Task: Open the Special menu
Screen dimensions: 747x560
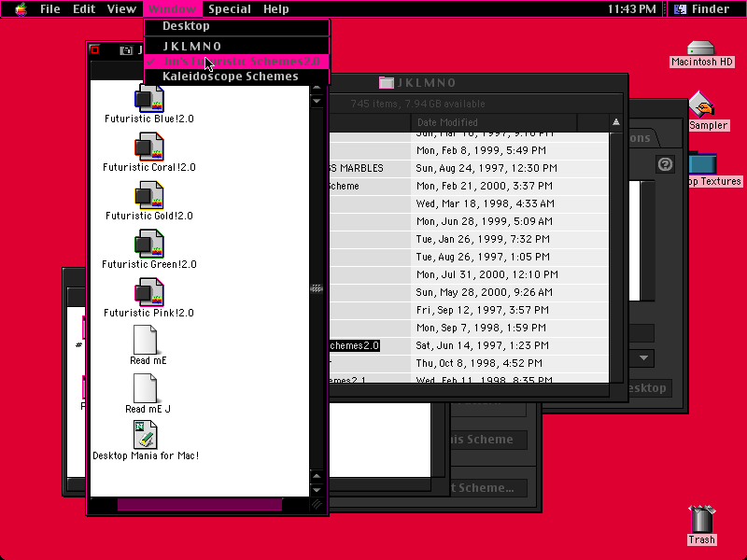Action: coord(230,9)
